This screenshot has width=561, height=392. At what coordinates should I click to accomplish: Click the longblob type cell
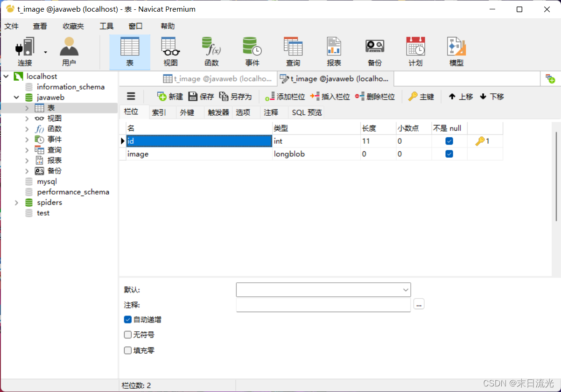(x=316, y=154)
